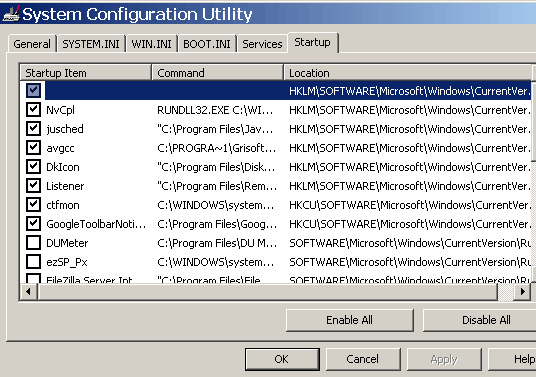Click the DUMeter SOFTWARE location cell
Image resolution: width=536 pixels, height=377 pixels.
tap(410, 243)
